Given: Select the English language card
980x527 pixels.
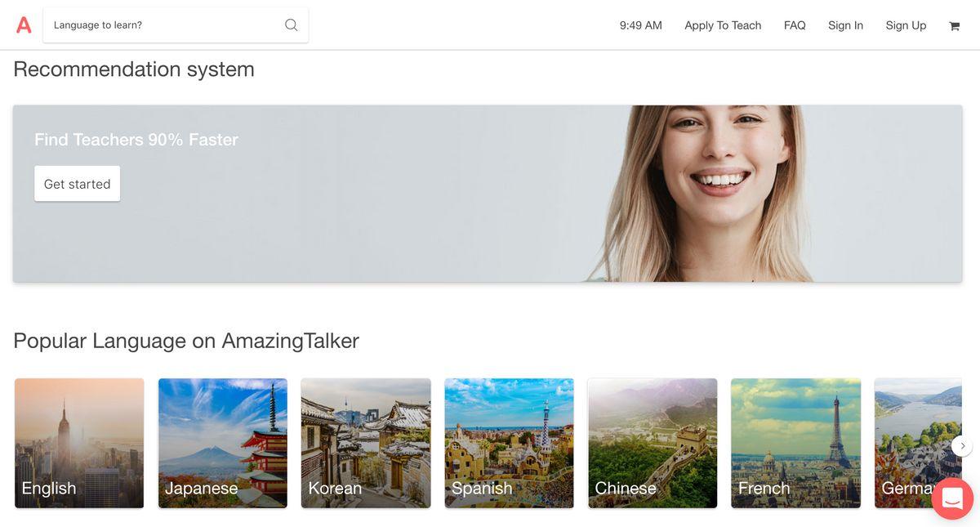Looking at the screenshot, I should [x=79, y=443].
